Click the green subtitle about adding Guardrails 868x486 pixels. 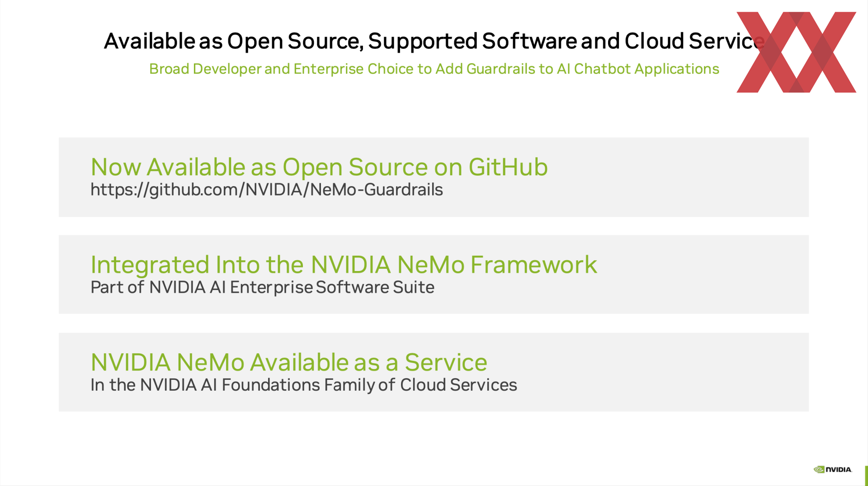[434, 69]
